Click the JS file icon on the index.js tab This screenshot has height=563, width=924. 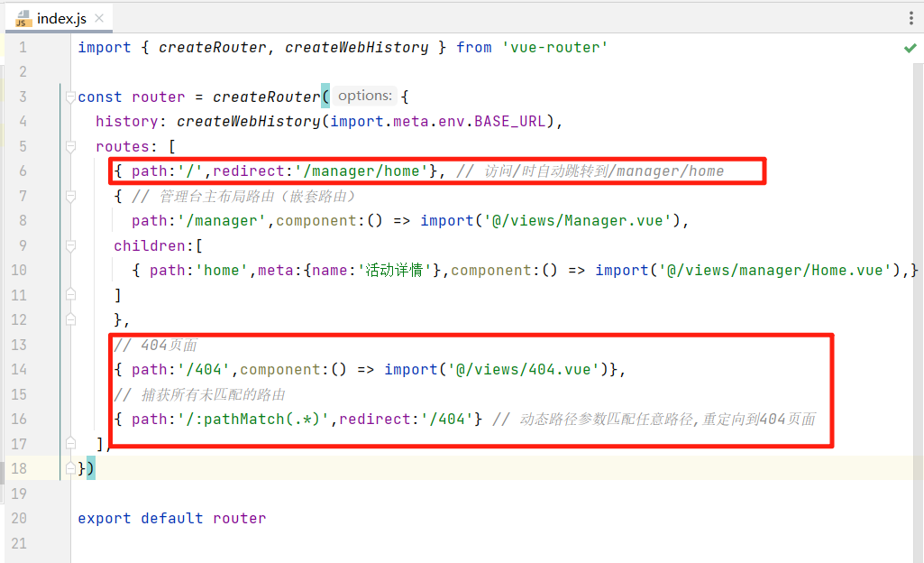23,19
